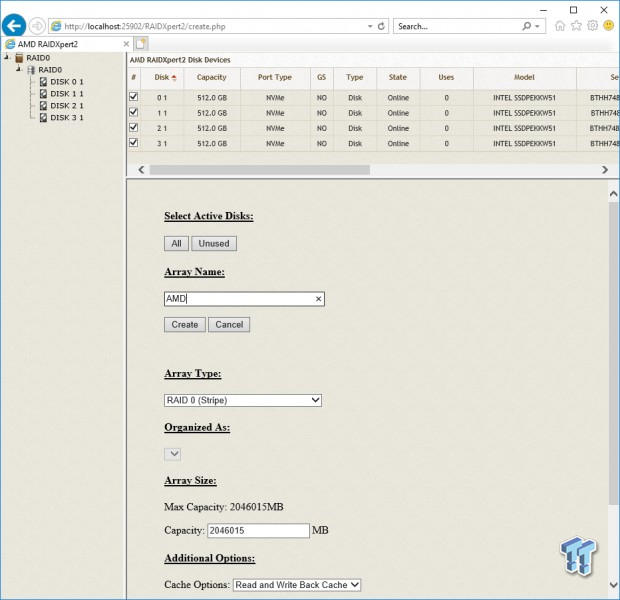This screenshot has height=600, width=620.
Task: Sort by Capacity column header
Action: (212, 78)
